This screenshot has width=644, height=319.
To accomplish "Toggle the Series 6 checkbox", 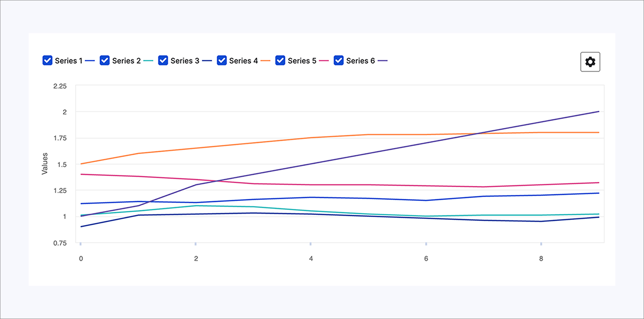I will pos(338,60).
